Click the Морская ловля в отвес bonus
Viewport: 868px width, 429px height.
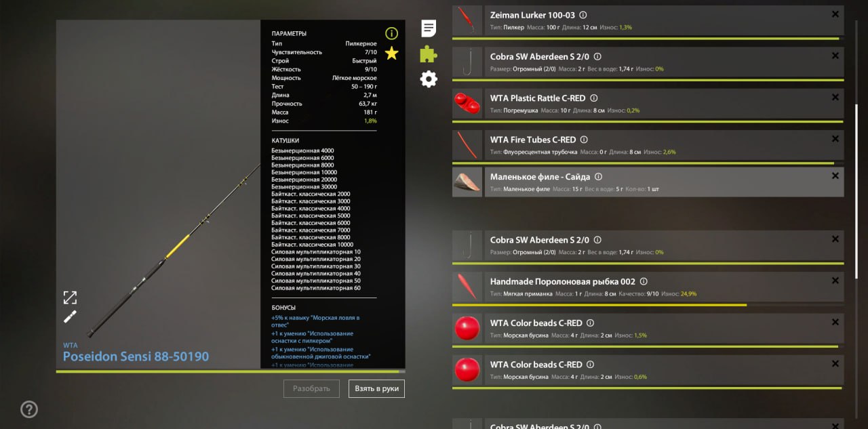coord(315,321)
